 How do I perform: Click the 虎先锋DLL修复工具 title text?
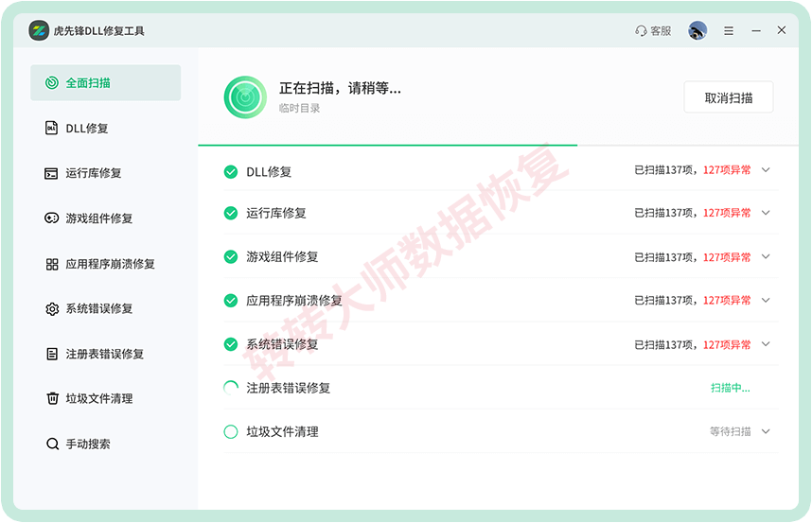[x=99, y=31]
